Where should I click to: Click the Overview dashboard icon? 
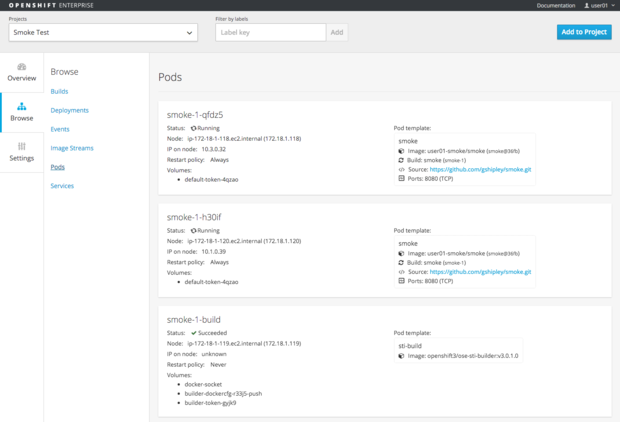pyautogui.click(x=22, y=67)
